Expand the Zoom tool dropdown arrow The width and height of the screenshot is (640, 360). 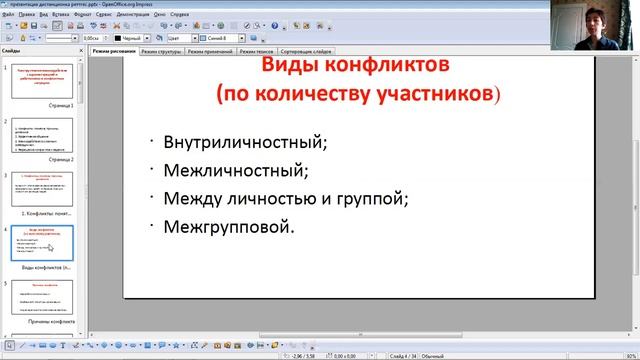point(264,26)
